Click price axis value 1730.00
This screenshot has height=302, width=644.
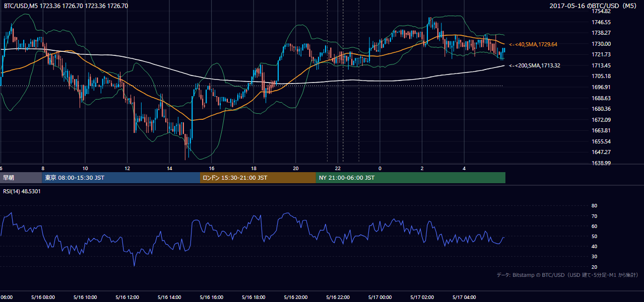tap(601, 44)
